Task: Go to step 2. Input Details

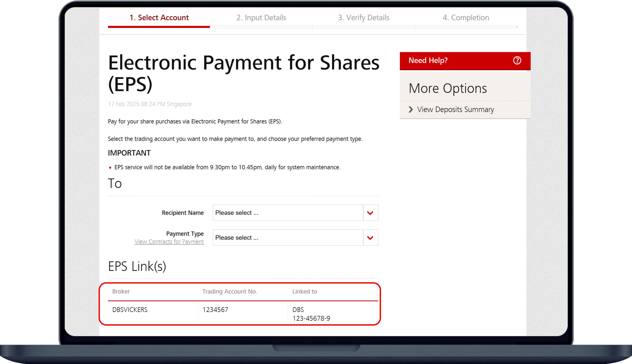Action: (x=261, y=18)
